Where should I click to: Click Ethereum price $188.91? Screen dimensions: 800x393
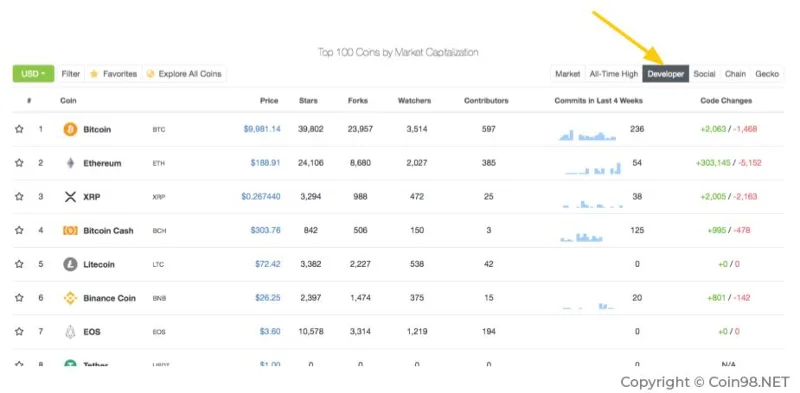coord(265,163)
